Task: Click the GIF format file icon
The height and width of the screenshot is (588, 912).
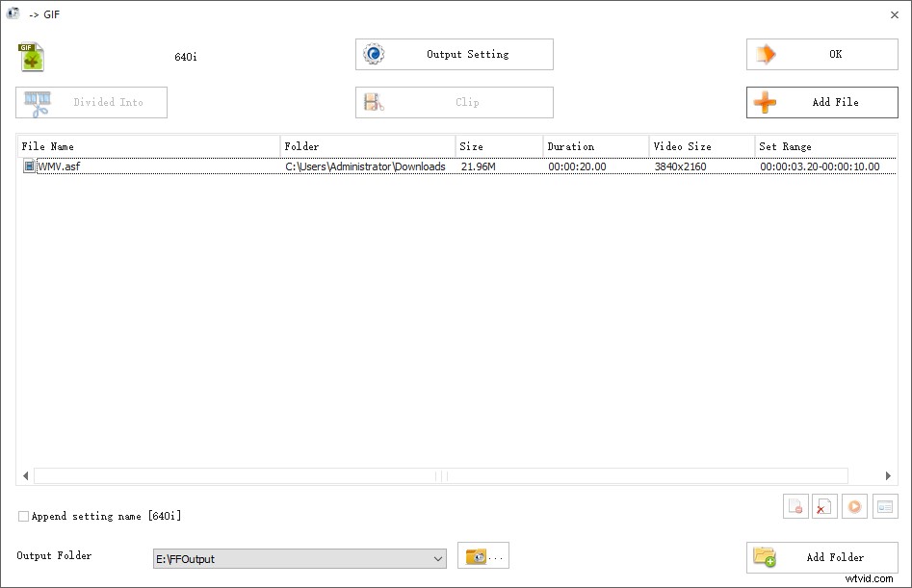Action: tap(32, 57)
